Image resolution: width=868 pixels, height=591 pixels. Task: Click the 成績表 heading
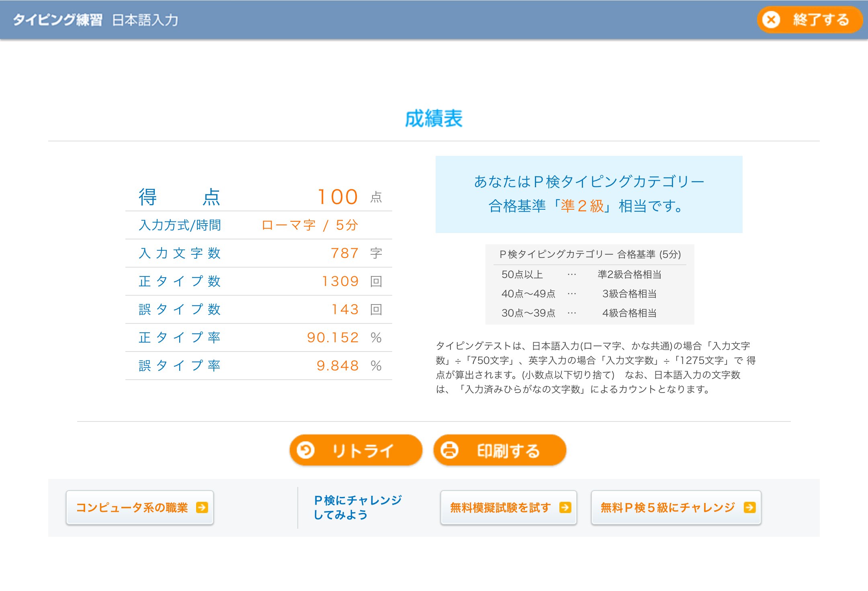tap(434, 119)
